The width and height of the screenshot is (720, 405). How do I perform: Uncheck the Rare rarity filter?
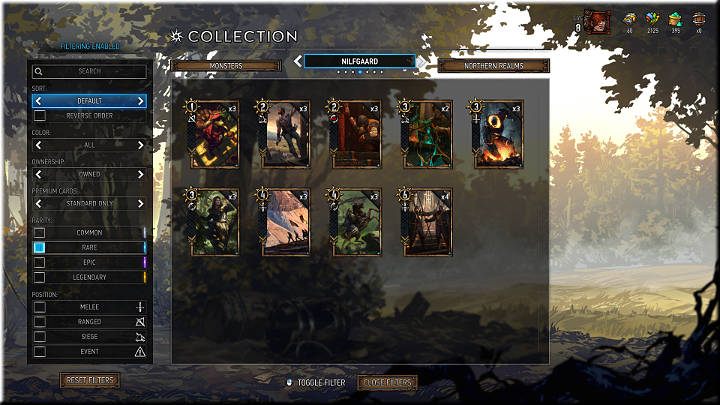(x=39, y=248)
